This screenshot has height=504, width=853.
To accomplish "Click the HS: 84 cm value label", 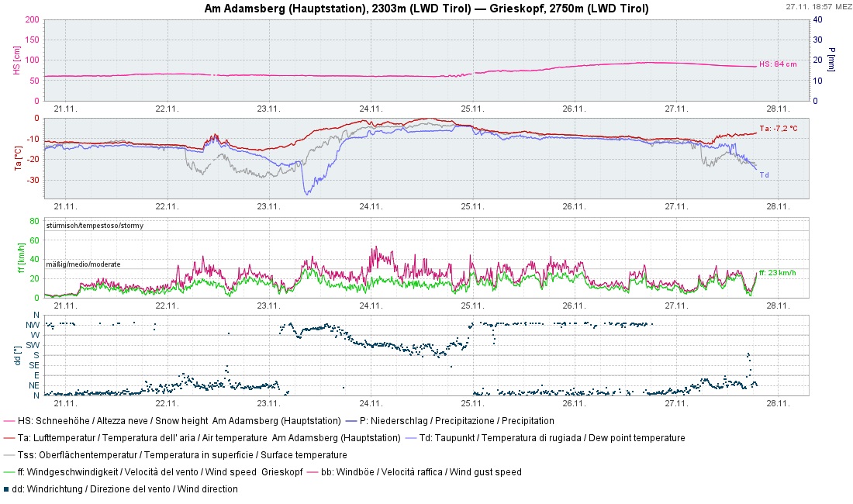I will click(777, 64).
